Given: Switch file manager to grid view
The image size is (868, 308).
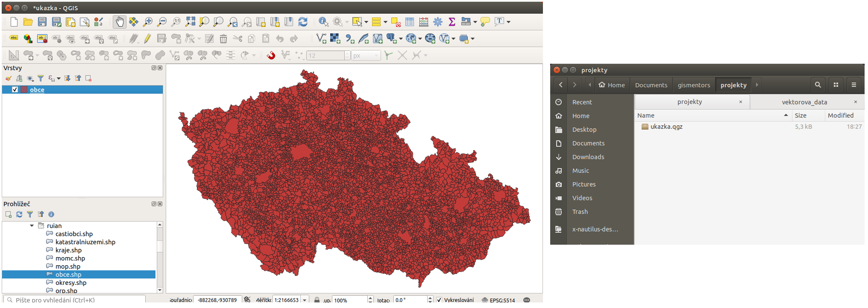Looking at the screenshot, I should click(836, 85).
